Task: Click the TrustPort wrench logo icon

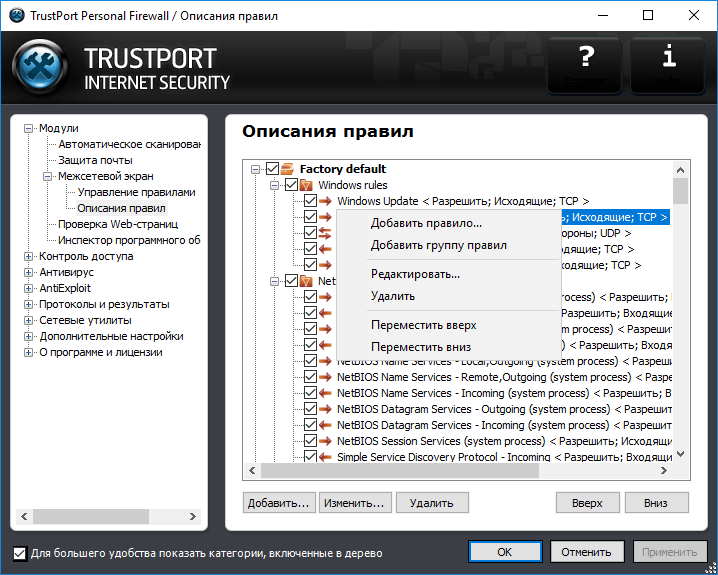Action: point(40,68)
